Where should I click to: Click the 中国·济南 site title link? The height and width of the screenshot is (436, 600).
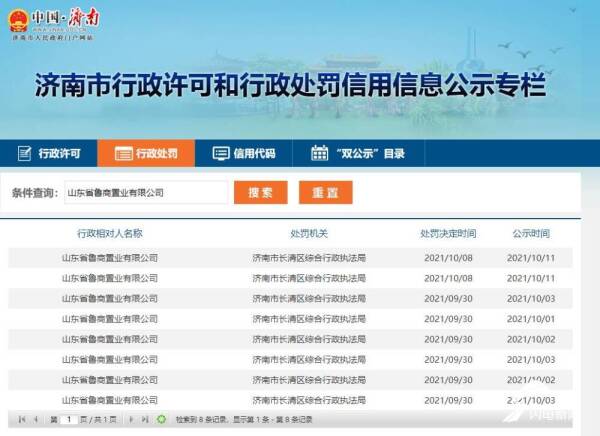click(66, 18)
